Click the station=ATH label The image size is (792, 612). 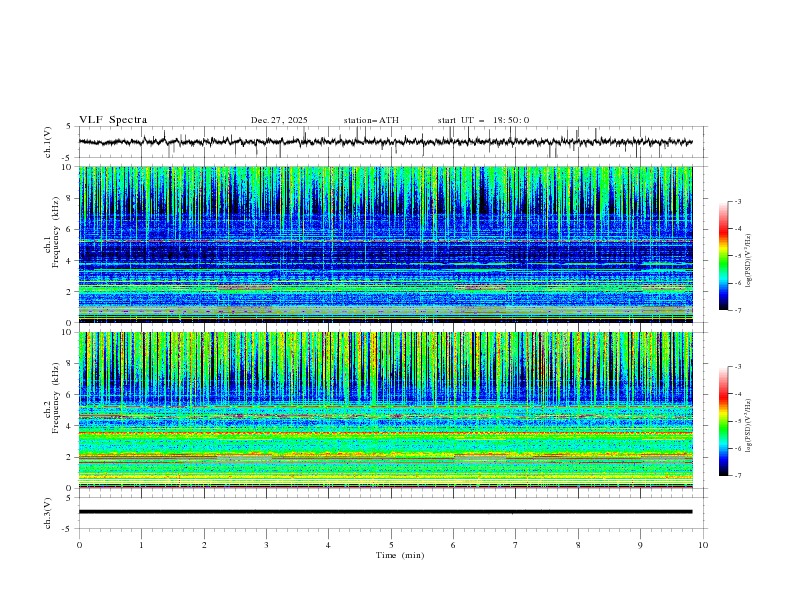click(x=371, y=120)
